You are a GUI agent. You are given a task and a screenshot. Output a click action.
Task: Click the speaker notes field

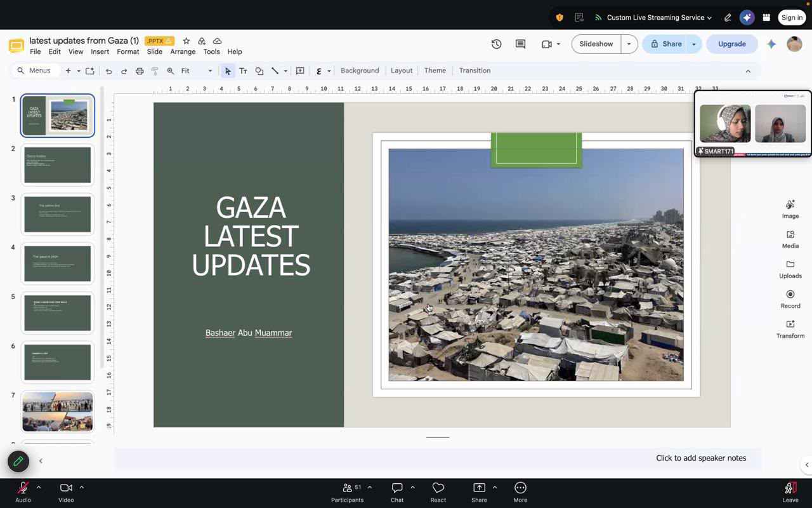tap(438, 458)
